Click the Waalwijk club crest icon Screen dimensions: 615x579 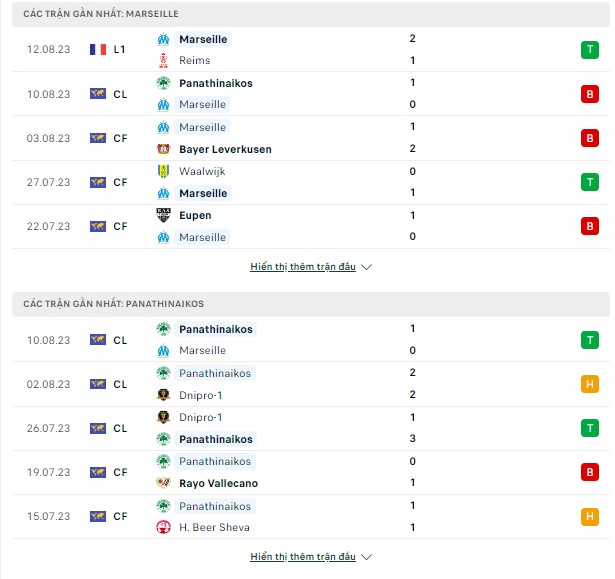pyautogui.click(x=163, y=171)
